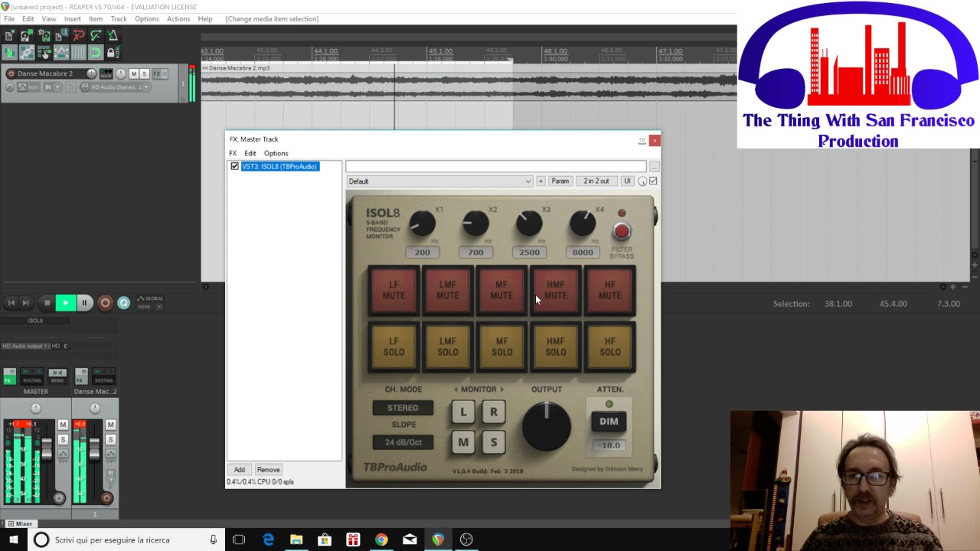Go to project start transport button
Screen dimensions: 980x551
(x=11, y=303)
